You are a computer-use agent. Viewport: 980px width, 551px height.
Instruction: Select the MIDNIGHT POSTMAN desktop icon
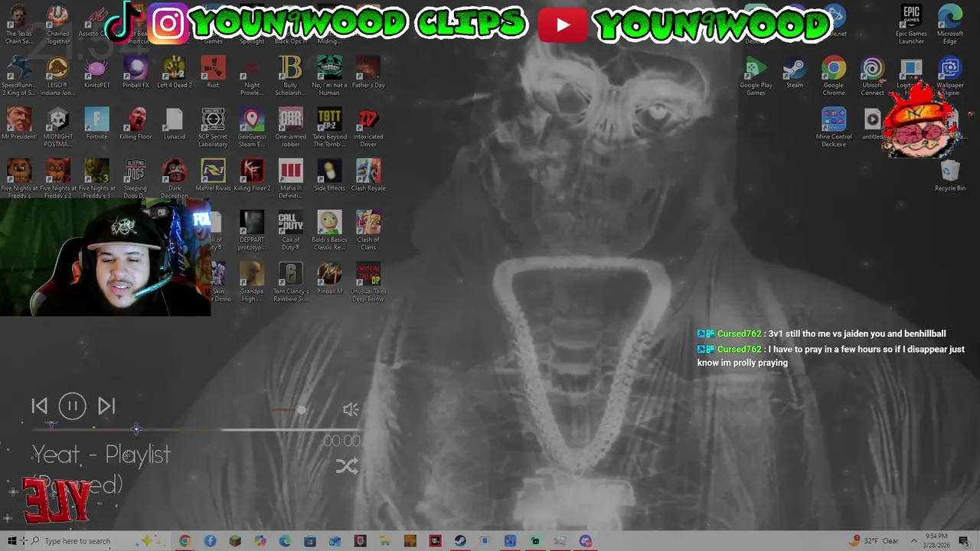58,128
